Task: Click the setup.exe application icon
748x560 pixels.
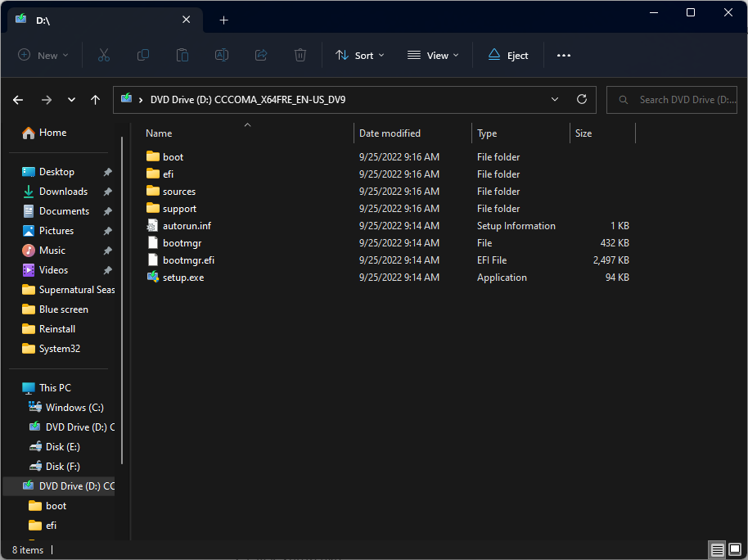Action: [x=153, y=277]
